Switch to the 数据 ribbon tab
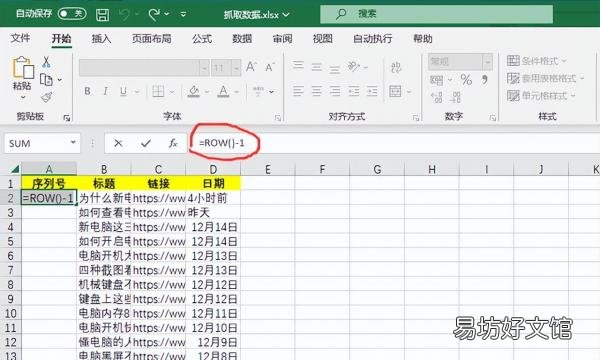 (x=242, y=39)
